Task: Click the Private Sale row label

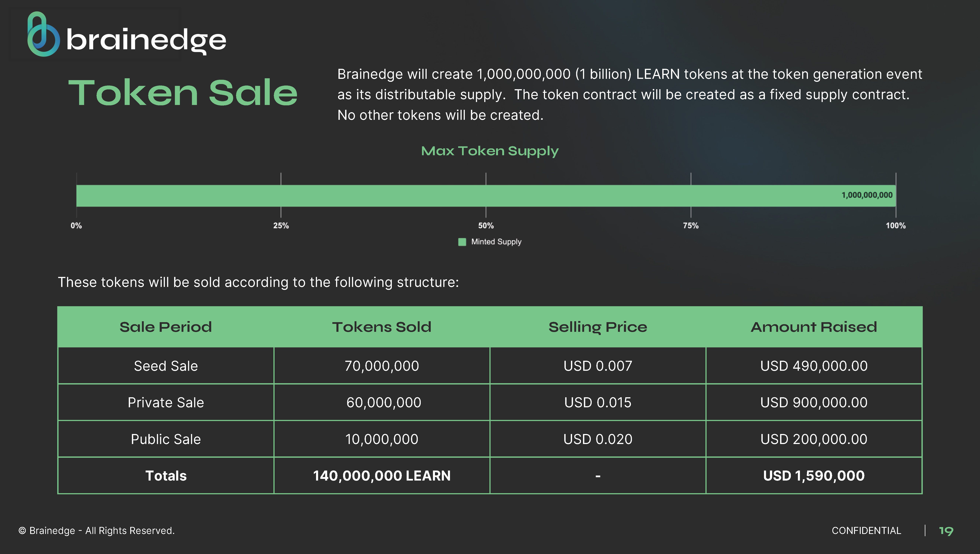Action: pos(165,402)
